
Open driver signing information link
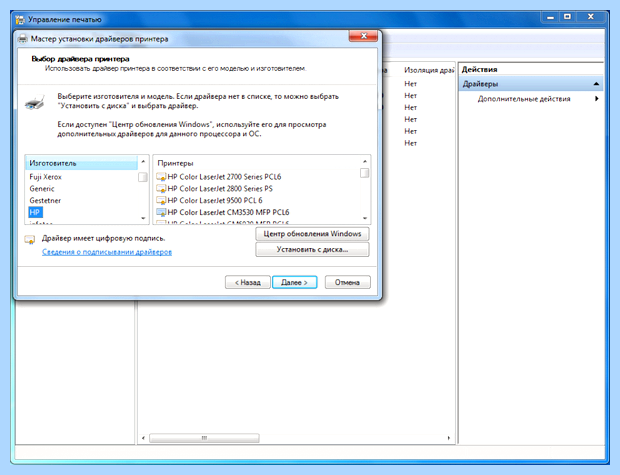click(107, 252)
